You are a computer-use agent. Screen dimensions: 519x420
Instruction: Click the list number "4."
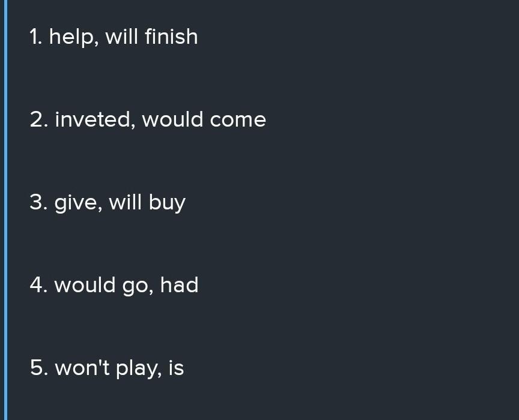click(38, 285)
